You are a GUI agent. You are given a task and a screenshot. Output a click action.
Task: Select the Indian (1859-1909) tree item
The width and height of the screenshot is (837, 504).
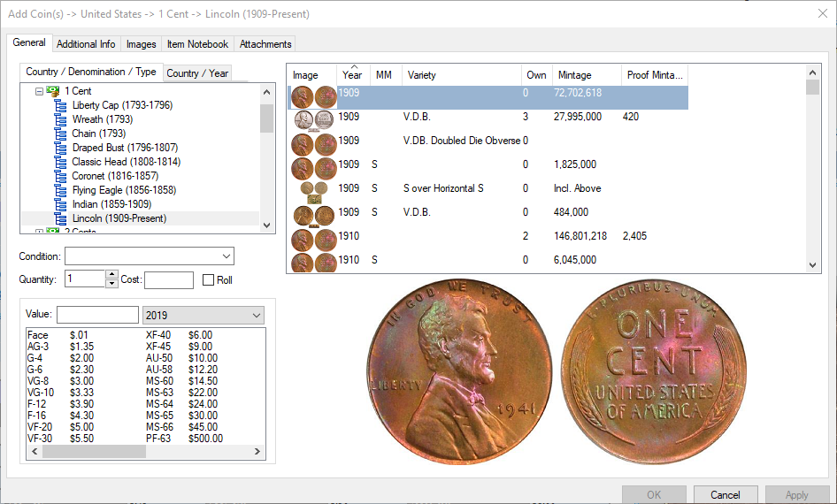[x=111, y=204]
